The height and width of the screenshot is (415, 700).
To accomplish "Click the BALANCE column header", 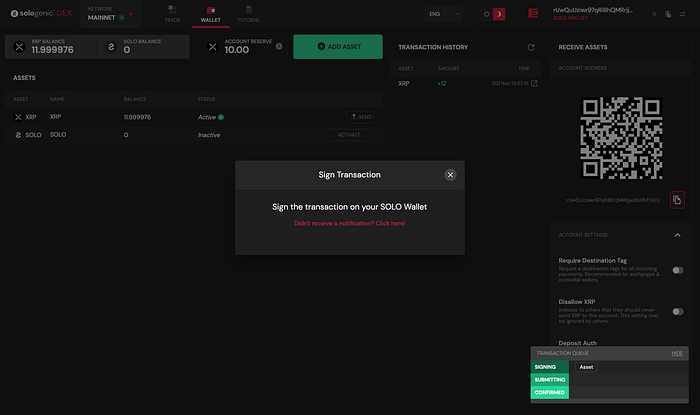I will point(135,99).
